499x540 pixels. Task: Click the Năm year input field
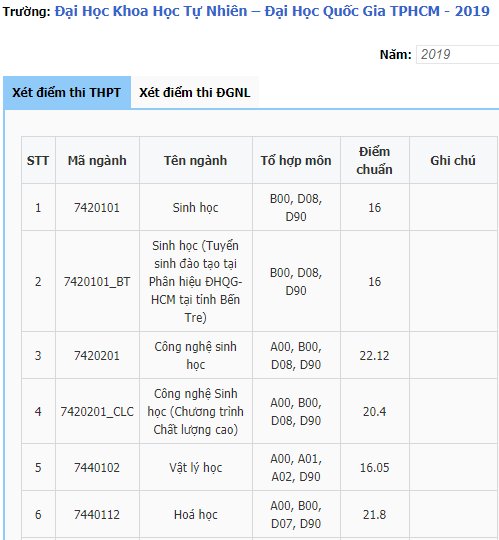point(457,54)
